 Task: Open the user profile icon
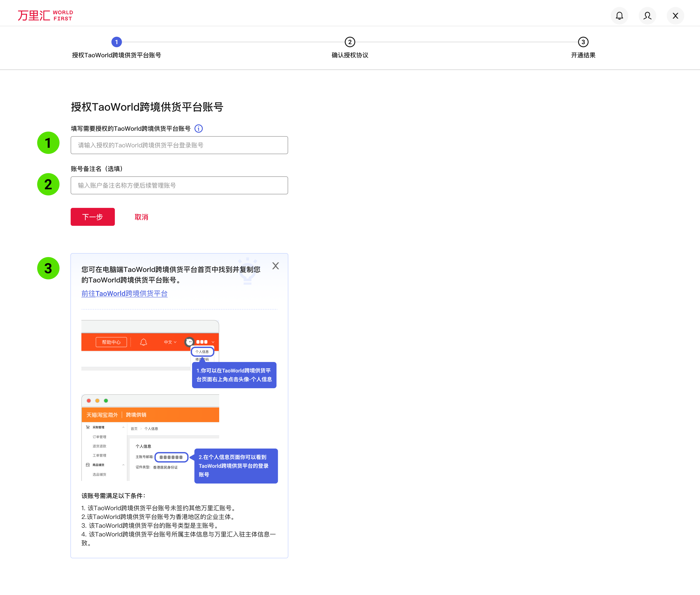click(x=647, y=16)
